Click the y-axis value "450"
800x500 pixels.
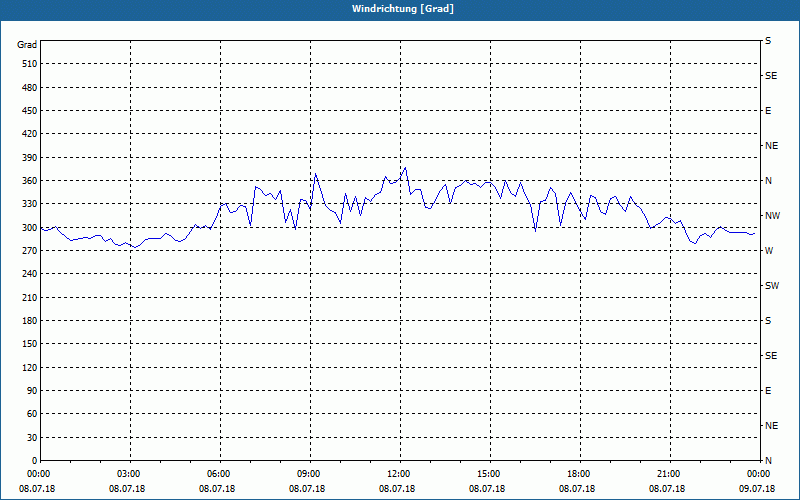pyautogui.click(x=30, y=111)
